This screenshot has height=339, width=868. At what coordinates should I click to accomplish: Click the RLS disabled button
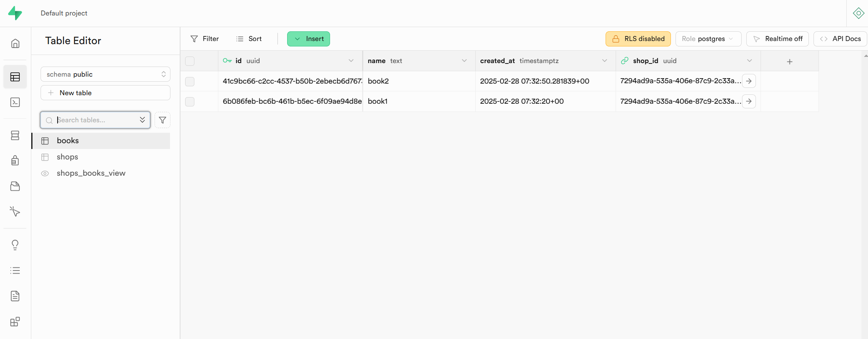638,39
